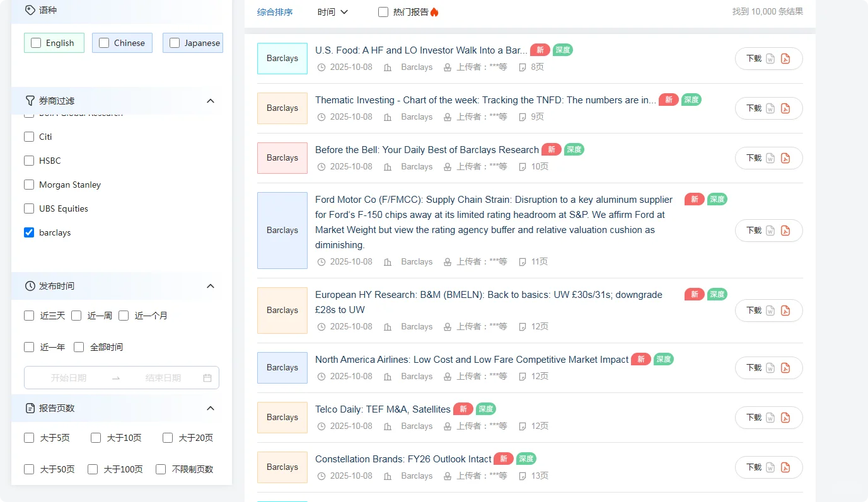Click the Barclays thumbnail beside Telco Daily
Image resolution: width=868 pixels, height=502 pixels.
(282, 418)
